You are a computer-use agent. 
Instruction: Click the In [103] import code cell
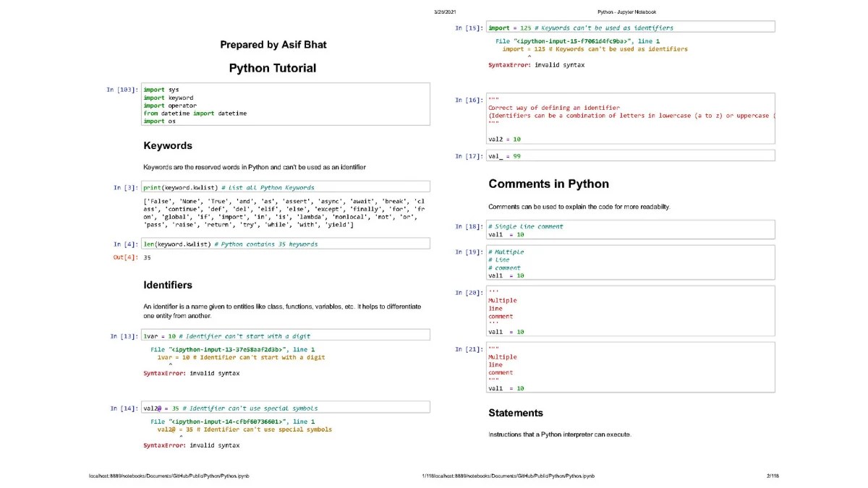(x=286, y=105)
